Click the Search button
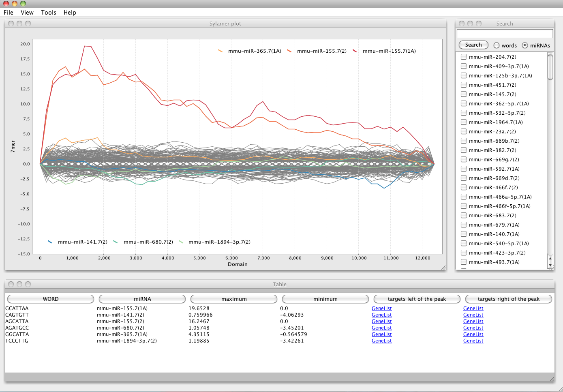 473,45
